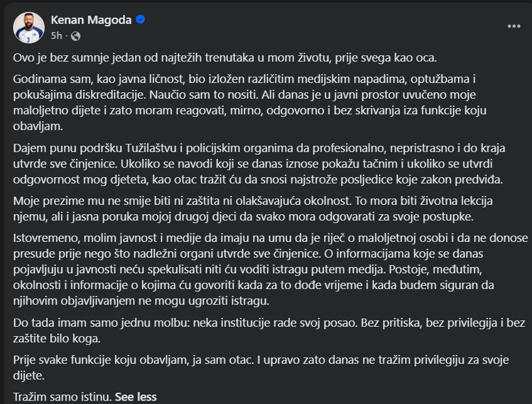
Task: Click the paragraph starting 'Prije svake funkcije'
Action: pos(261,368)
